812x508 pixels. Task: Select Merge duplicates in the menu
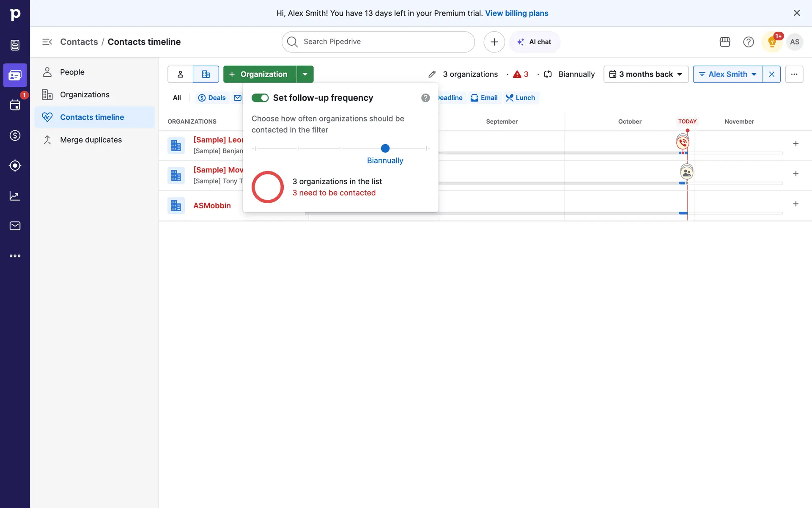(x=91, y=140)
